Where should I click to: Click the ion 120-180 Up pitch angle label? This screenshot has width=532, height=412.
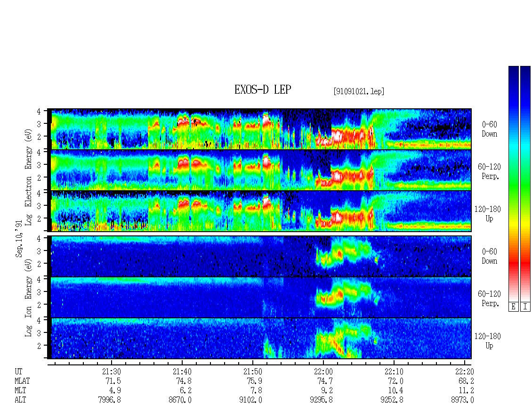click(x=488, y=341)
